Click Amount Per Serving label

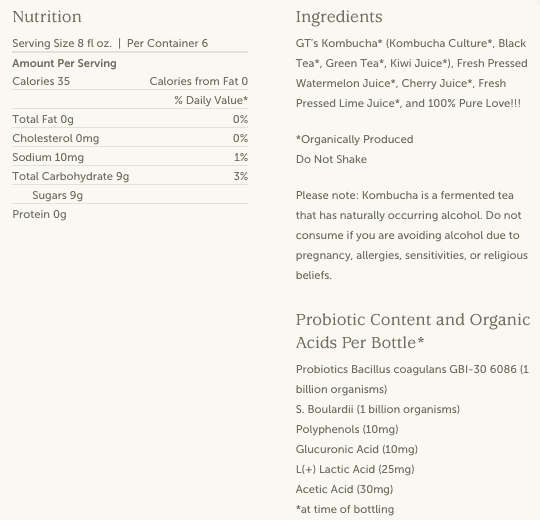[x=64, y=63]
